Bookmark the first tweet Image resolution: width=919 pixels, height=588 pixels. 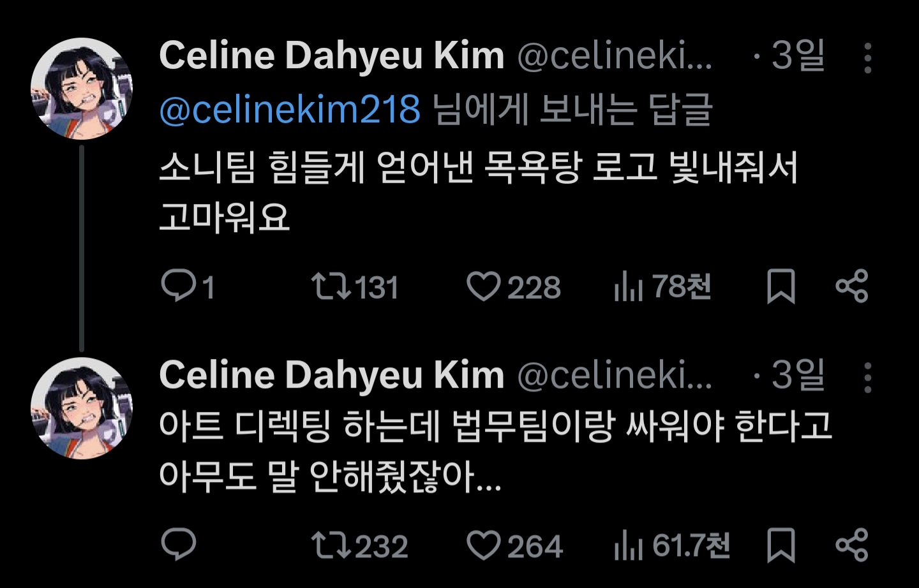[x=780, y=286]
